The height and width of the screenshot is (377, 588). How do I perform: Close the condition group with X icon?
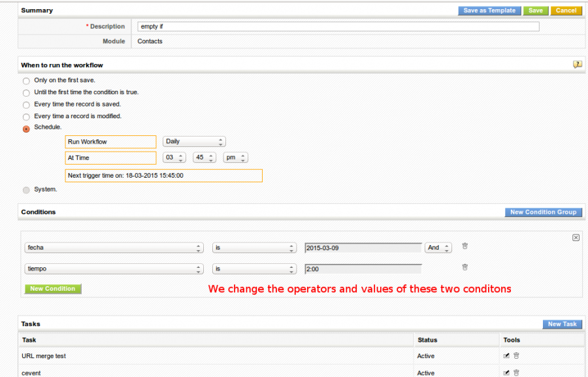(x=576, y=238)
